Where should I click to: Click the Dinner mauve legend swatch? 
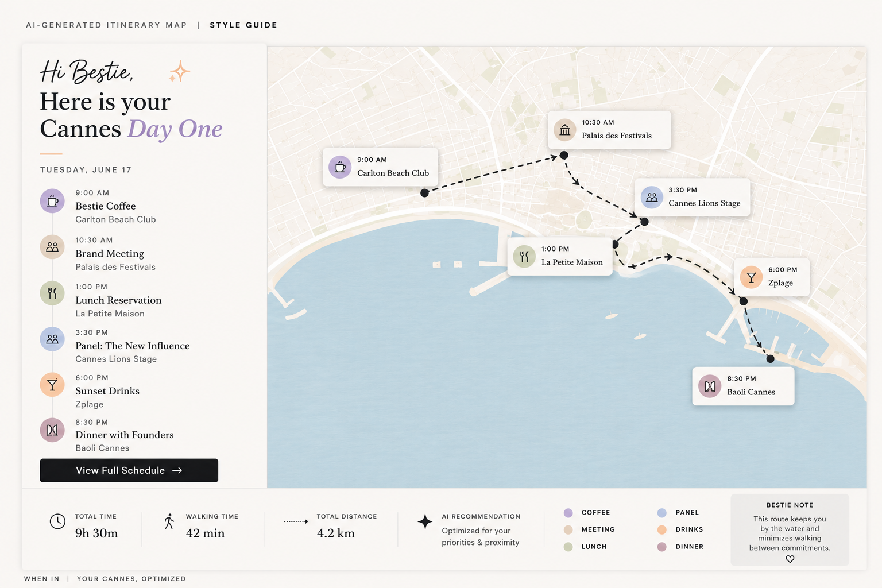662,547
